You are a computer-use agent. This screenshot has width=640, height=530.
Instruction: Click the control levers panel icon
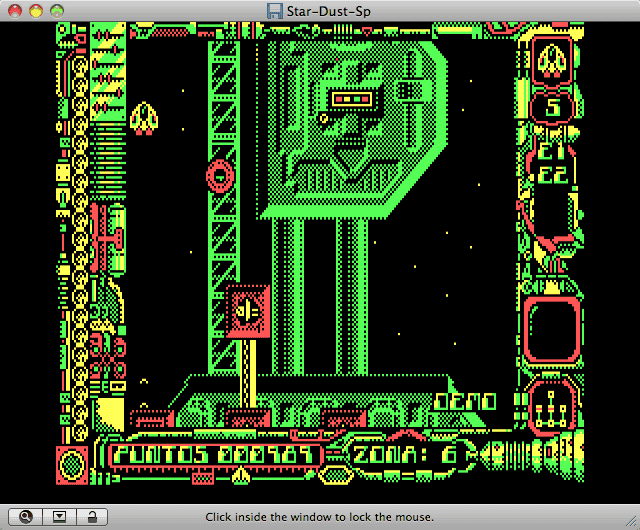tap(551, 408)
